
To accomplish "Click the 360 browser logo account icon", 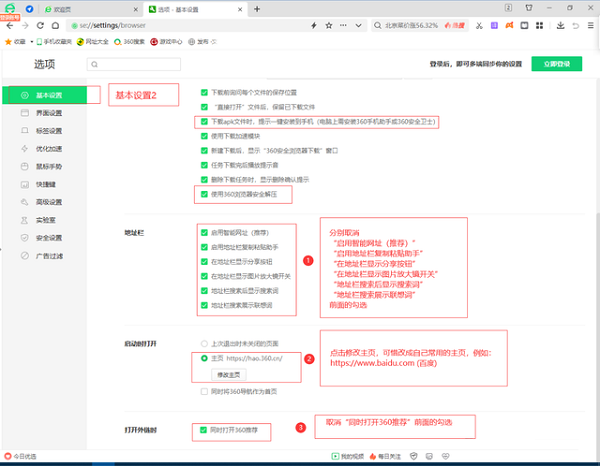I will [x=10, y=8].
